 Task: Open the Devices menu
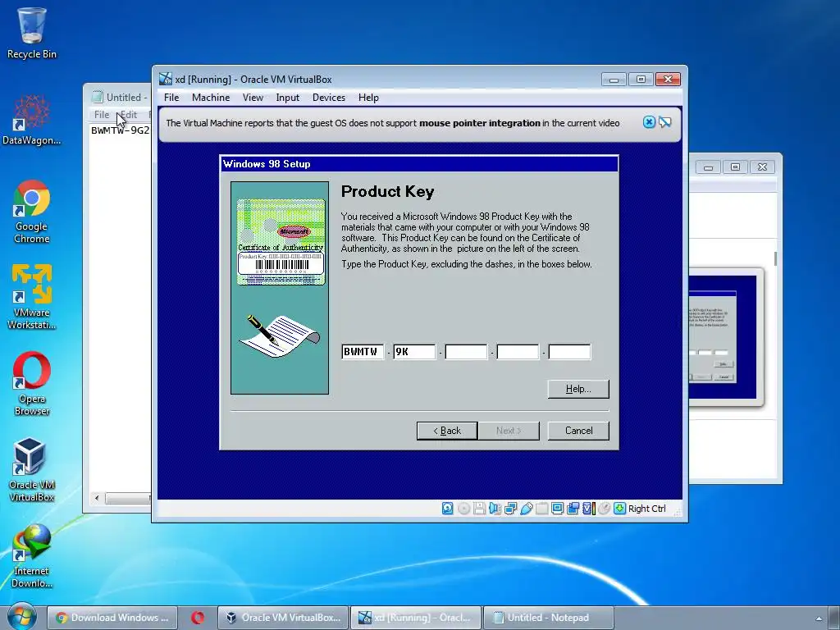[x=329, y=98]
